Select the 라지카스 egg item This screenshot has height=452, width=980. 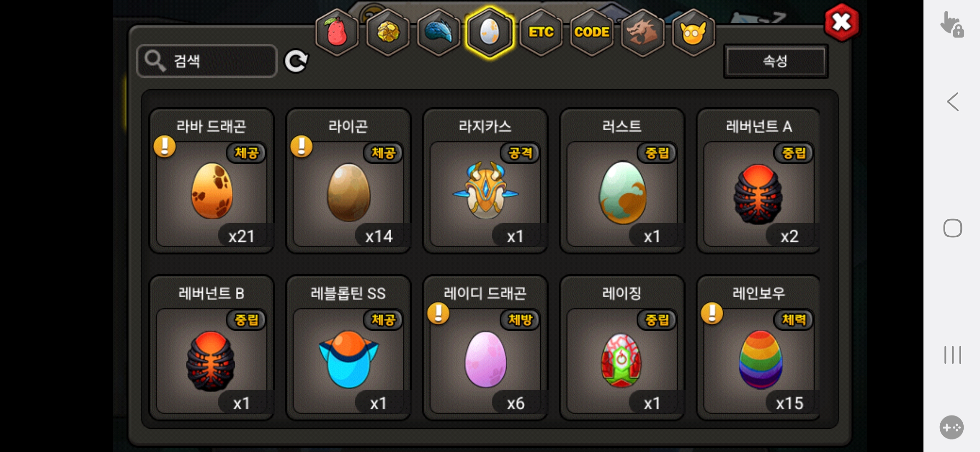485,181
